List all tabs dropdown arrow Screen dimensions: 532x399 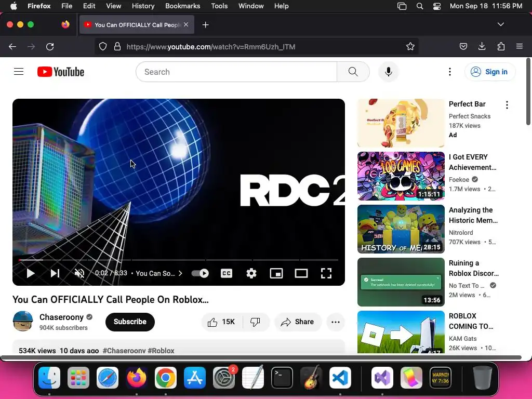(x=500, y=24)
